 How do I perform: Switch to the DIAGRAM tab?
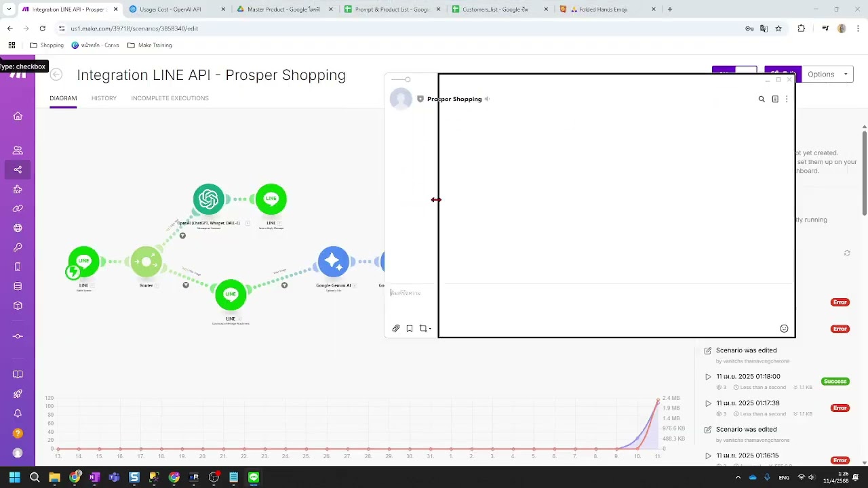pyautogui.click(x=63, y=98)
